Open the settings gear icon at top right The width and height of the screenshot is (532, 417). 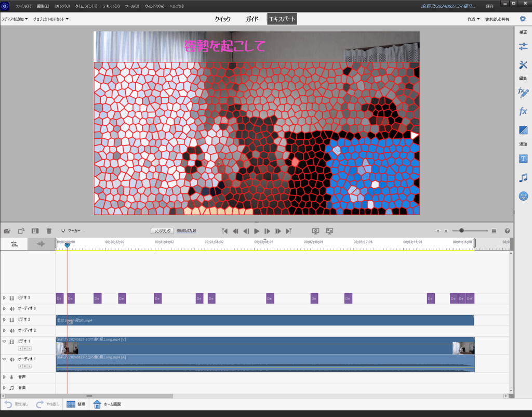[523, 19]
